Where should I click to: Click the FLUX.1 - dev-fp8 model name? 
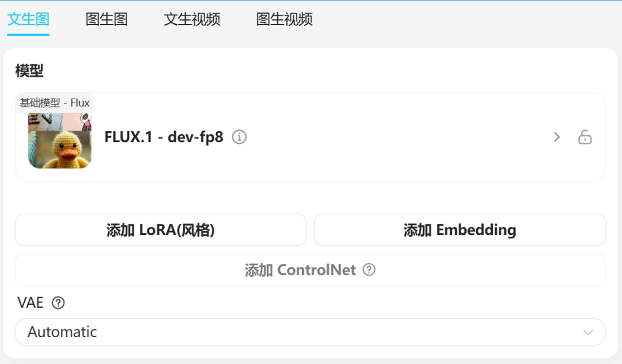[164, 137]
